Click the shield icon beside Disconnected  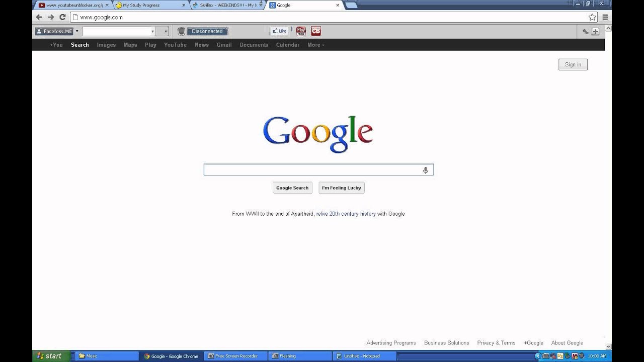(181, 31)
